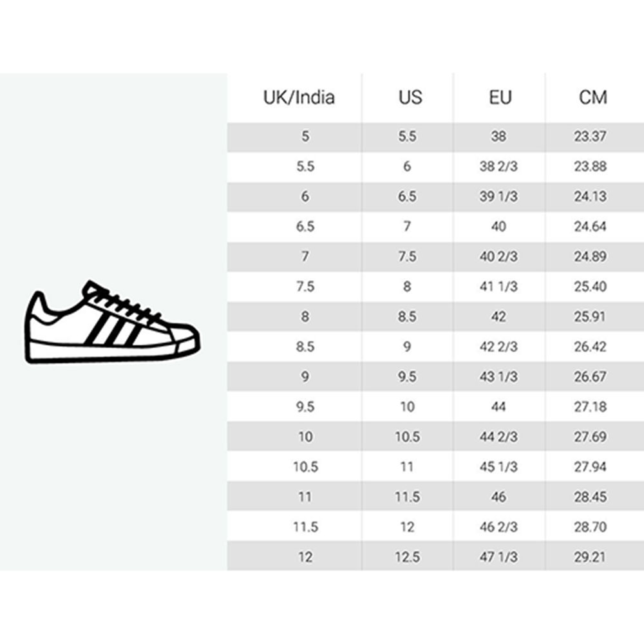
Task: Select EU size 46 cell
Action: click(x=498, y=497)
